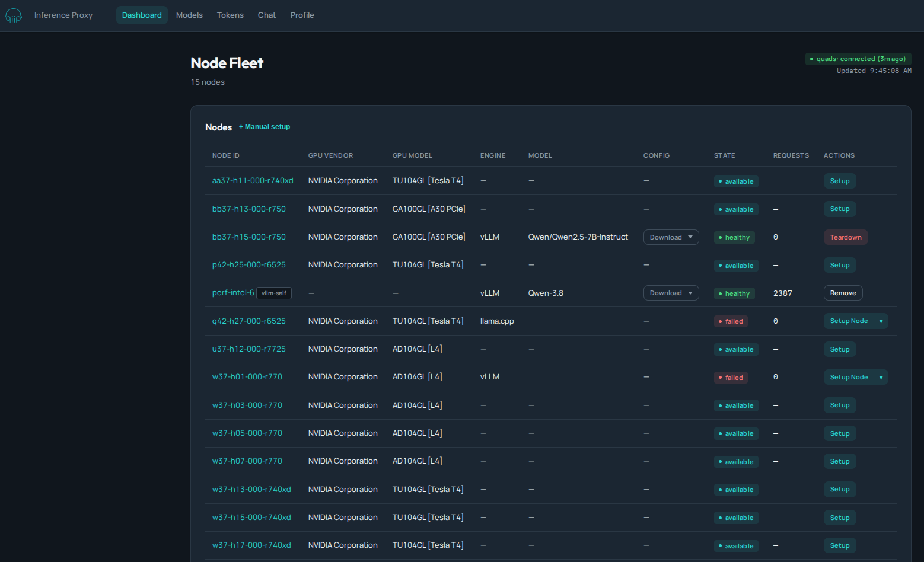Screen dimensions: 924x562
Task: Click Remove for perf-intel-6
Action: 843,293
